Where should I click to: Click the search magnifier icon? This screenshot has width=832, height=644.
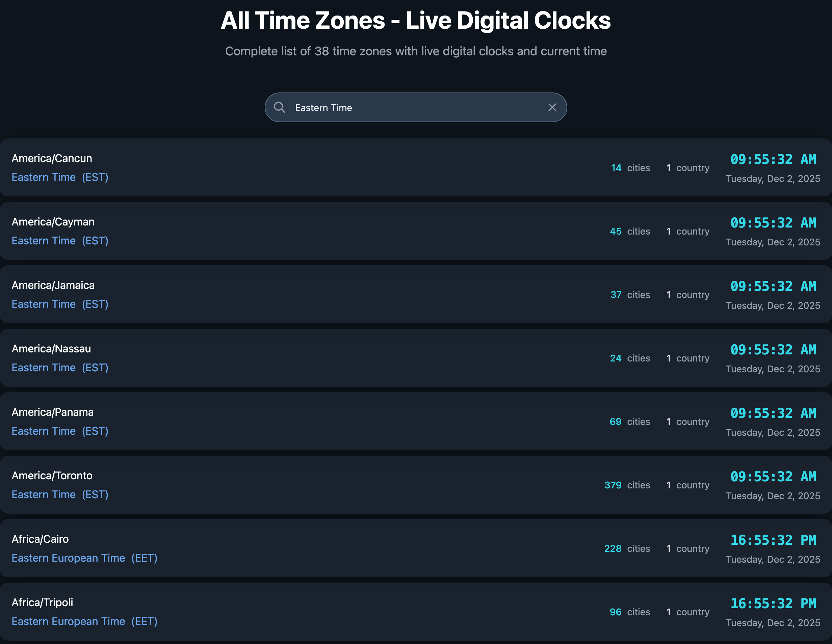[x=280, y=107]
